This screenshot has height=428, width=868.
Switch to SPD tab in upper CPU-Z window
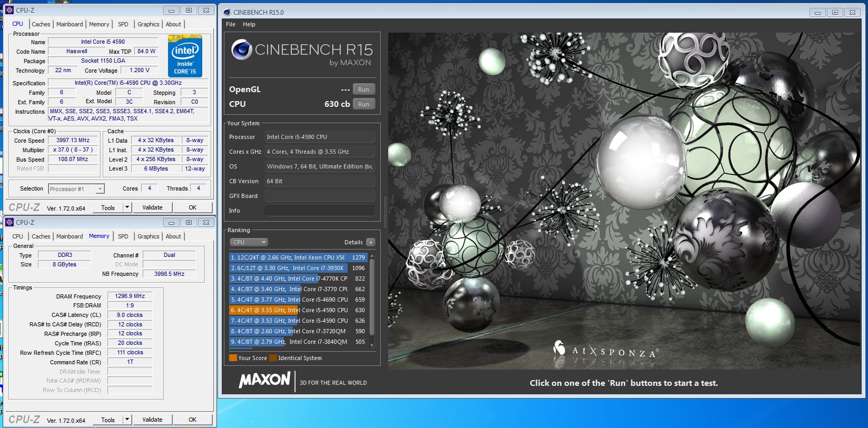[123, 24]
